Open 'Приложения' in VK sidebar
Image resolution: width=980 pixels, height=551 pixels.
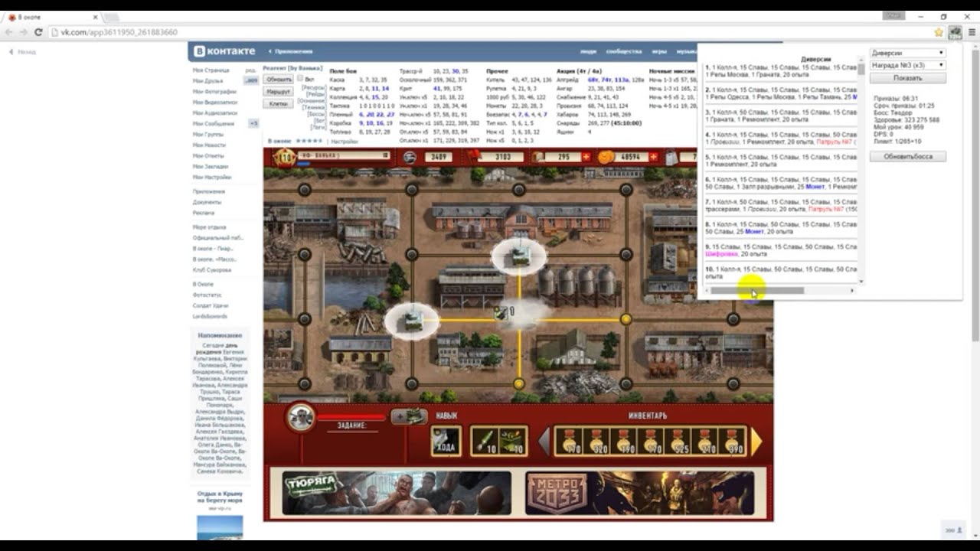tap(209, 191)
